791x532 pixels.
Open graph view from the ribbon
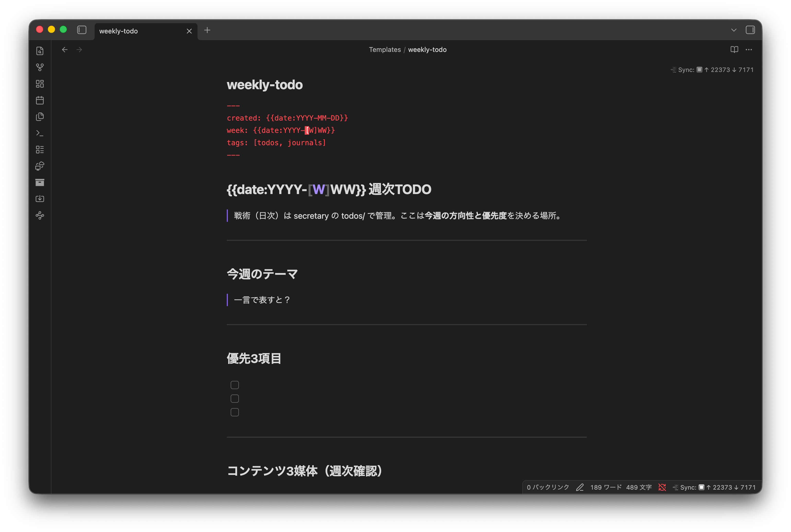point(40,67)
